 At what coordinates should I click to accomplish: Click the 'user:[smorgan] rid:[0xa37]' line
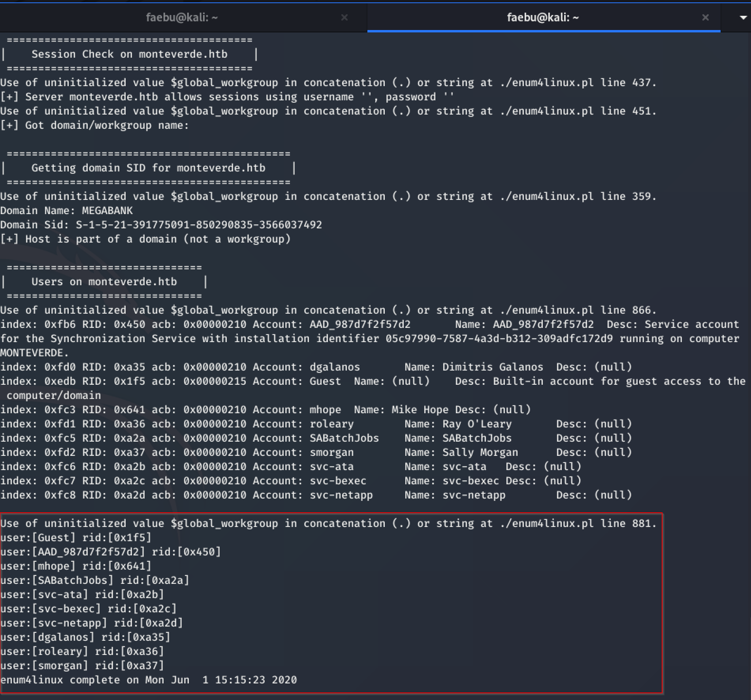82,666
